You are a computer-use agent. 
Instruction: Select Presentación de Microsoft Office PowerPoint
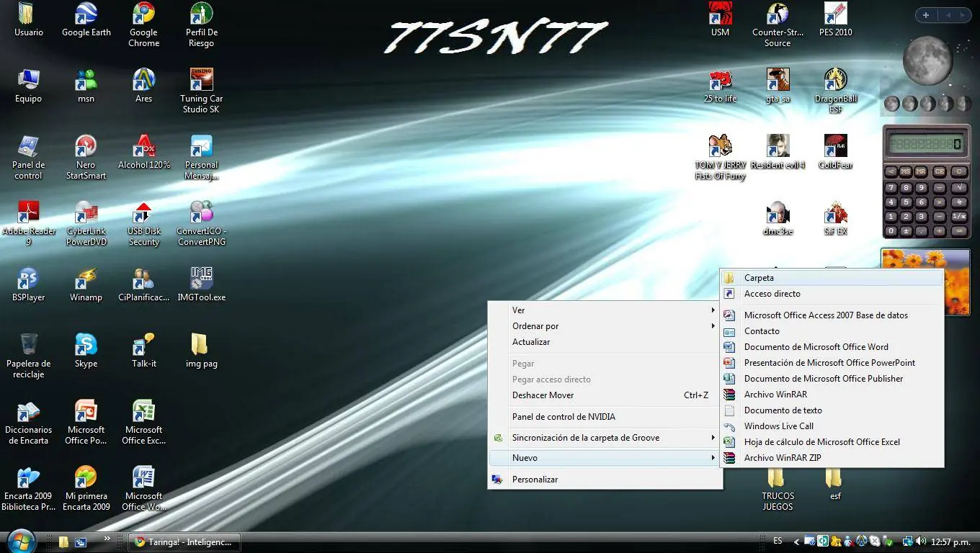click(832, 363)
